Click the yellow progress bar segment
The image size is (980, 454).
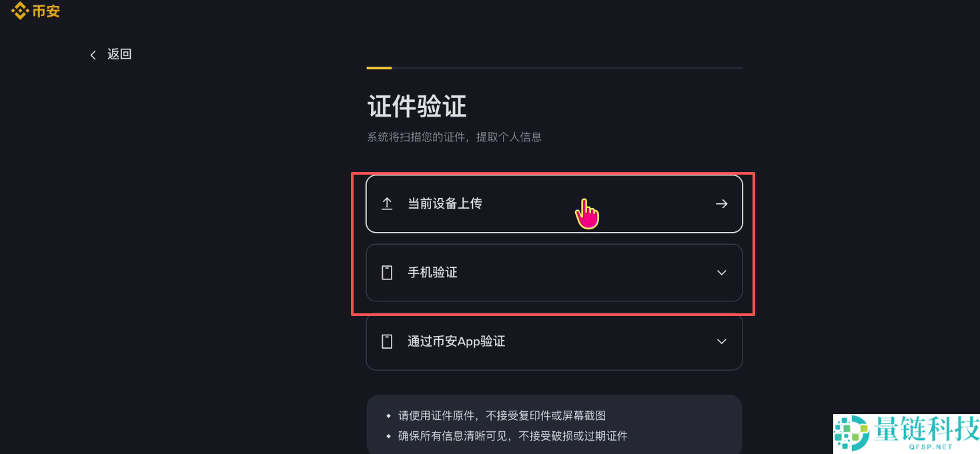click(378, 67)
